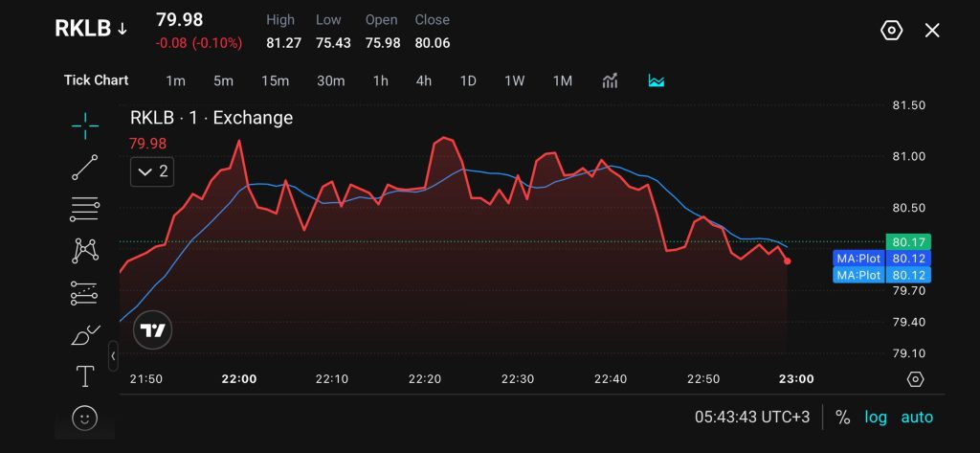Viewport: 980px width, 453px height.
Task: Open the emoji icons tool
Action: pyautogui.click(x=85, y=418)
